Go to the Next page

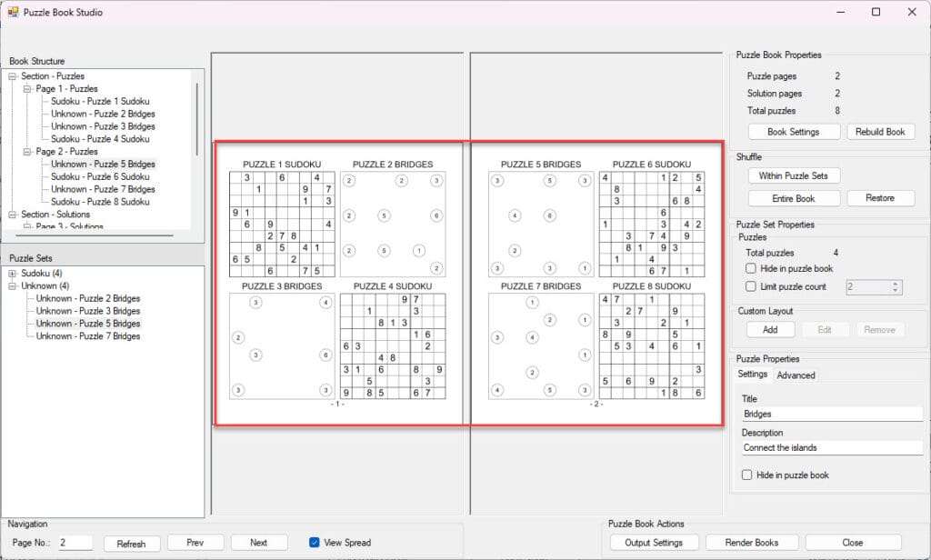click(258, 543)
